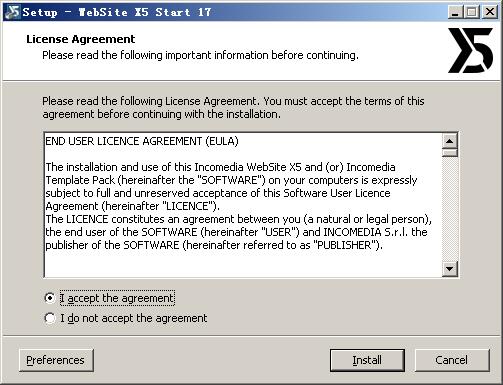Click the X5 logo in the header
Viewport: 503px width, 385px height.
coord(470,50)
